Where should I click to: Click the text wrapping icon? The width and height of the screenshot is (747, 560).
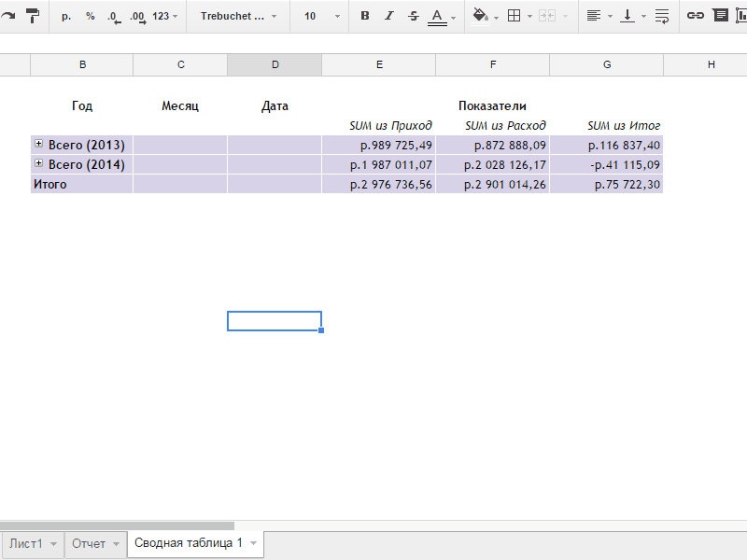[x=662, y=16]
